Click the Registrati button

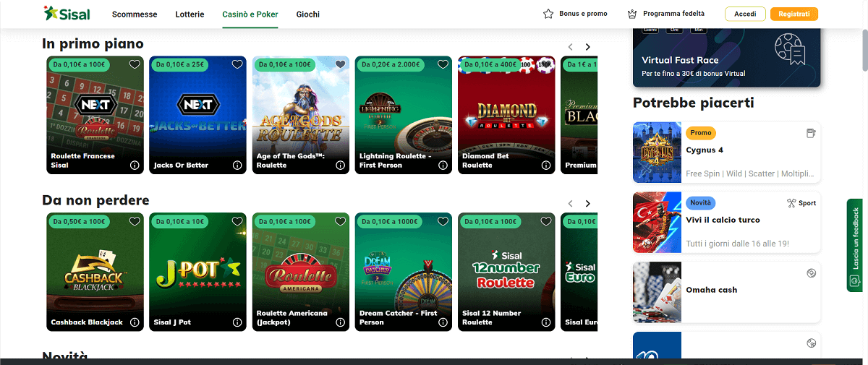click(794, 14)
